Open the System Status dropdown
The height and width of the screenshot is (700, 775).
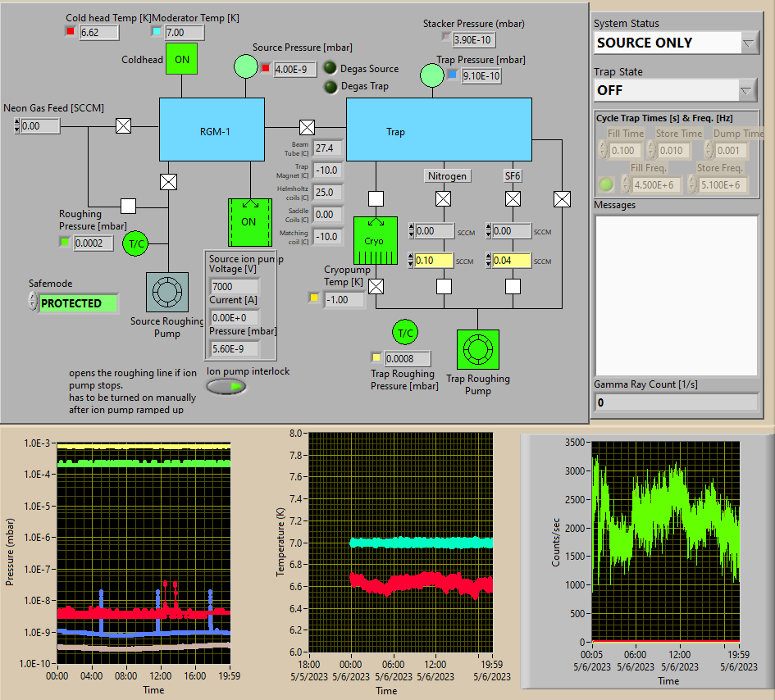coord(749,43)
